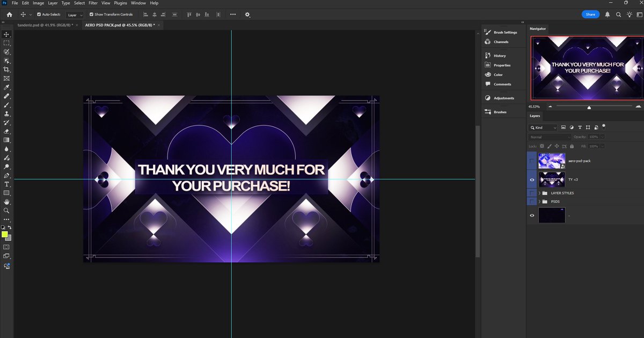Open the Kind filter dropdown in Layers
The width and height of the screenshot is (644, 338).
544,127
